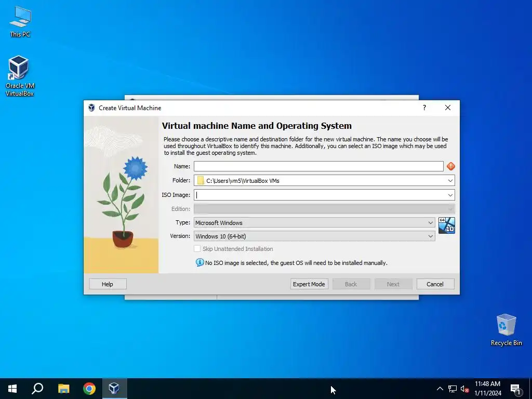
Task: Click the info icon beside ISO message
Action: (x=200, y=262)
